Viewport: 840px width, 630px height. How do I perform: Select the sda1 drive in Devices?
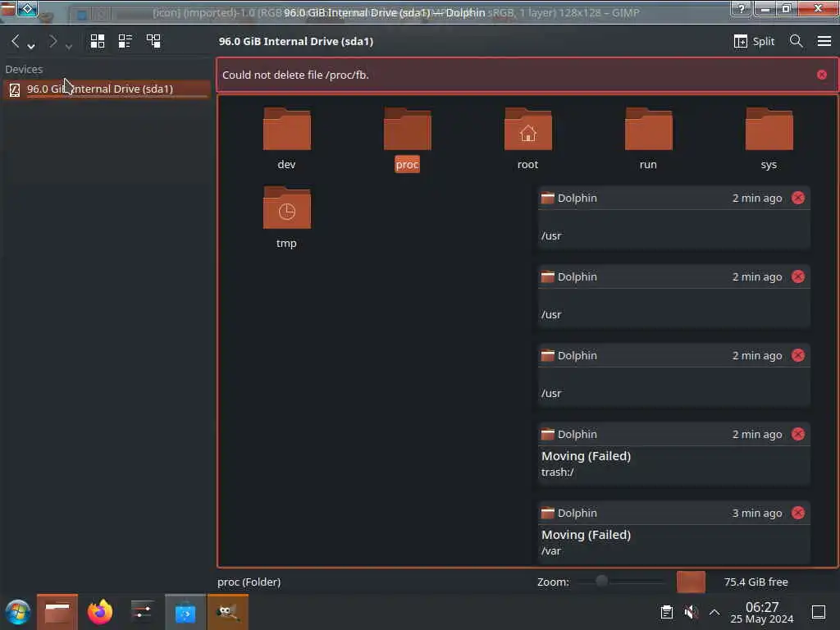coord(106,89)
